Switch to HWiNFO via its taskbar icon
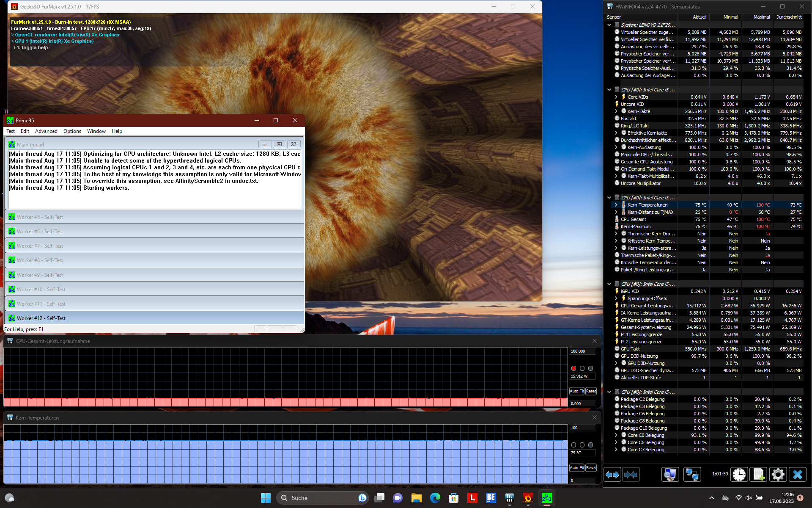Screen dimensions: 812x508 click(510, 498)
